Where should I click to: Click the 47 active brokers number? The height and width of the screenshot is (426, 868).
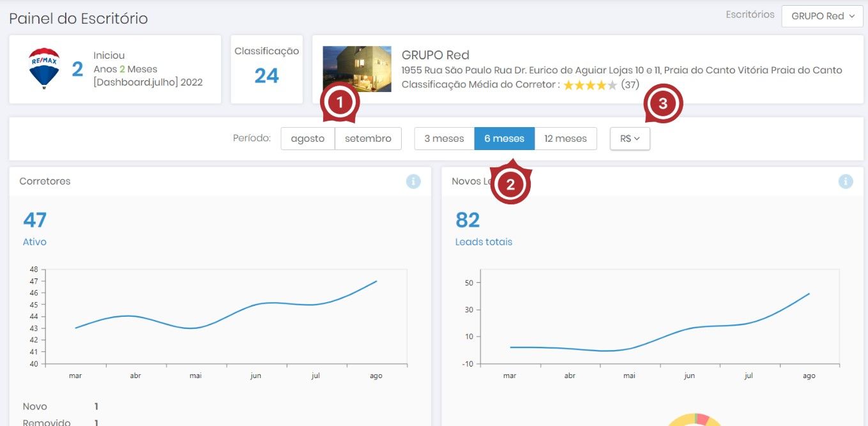[x=35, y=220]
